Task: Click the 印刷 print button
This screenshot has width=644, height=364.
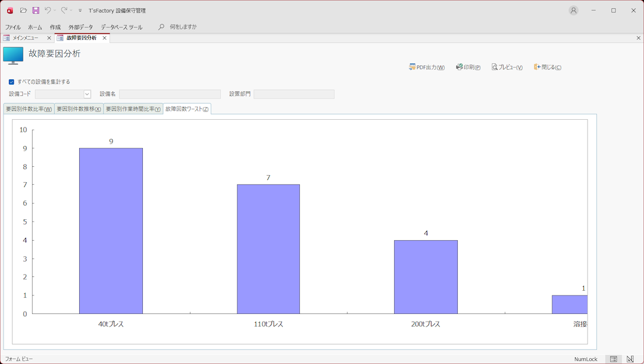Action: pyautogui.click(x=468, y=67)
